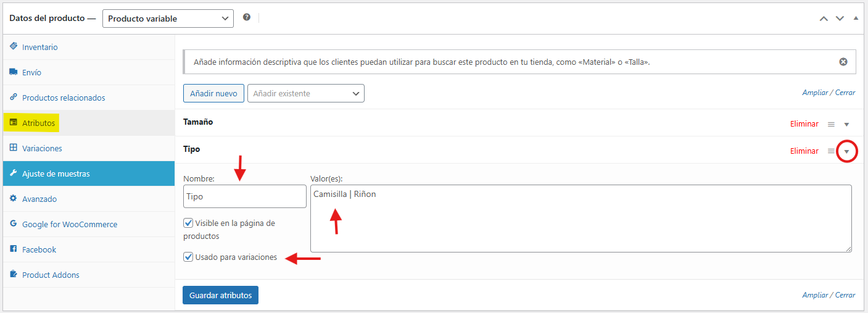
Task: Click the Productos relacionados link icon
Action: (x=14, y=98)
